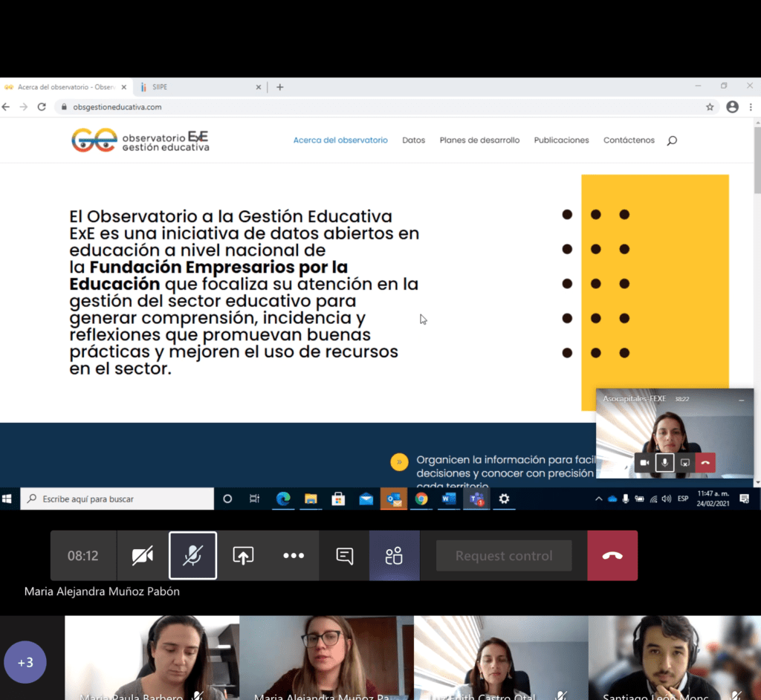Hang up in the Asocapitales-FEXE mini window
Image resolution: width=761 pixels, height=700 pixels.
pyautogui.click(x=705, y=463)
